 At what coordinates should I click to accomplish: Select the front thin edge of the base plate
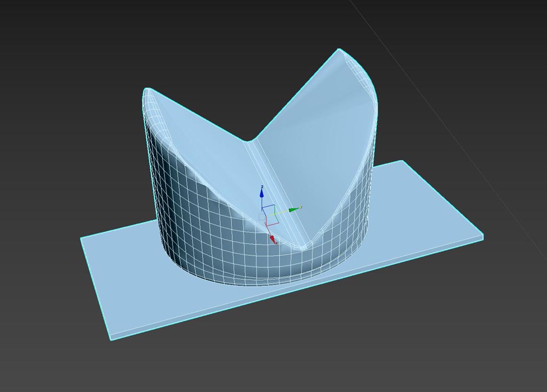(296, 289)
